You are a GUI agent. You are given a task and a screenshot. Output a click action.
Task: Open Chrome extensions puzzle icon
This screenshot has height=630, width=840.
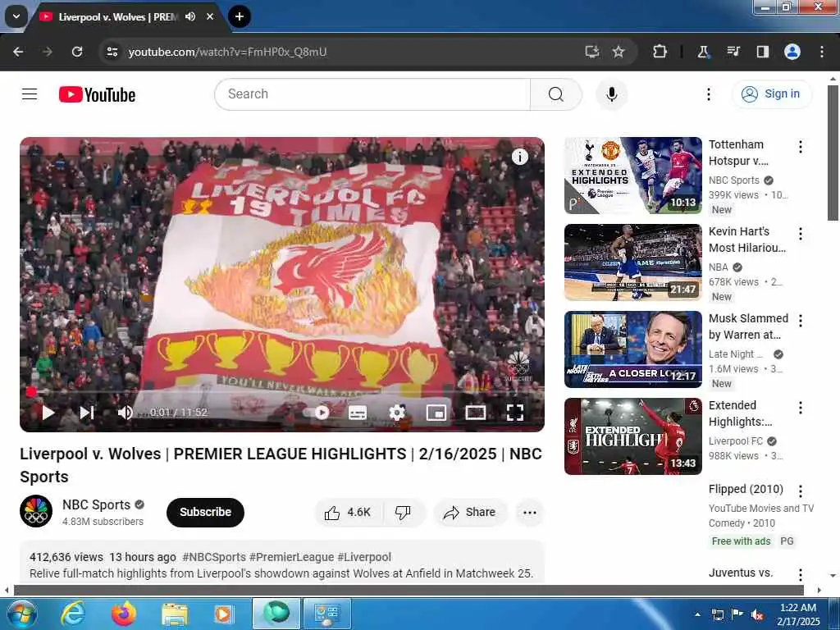point(660,52)
